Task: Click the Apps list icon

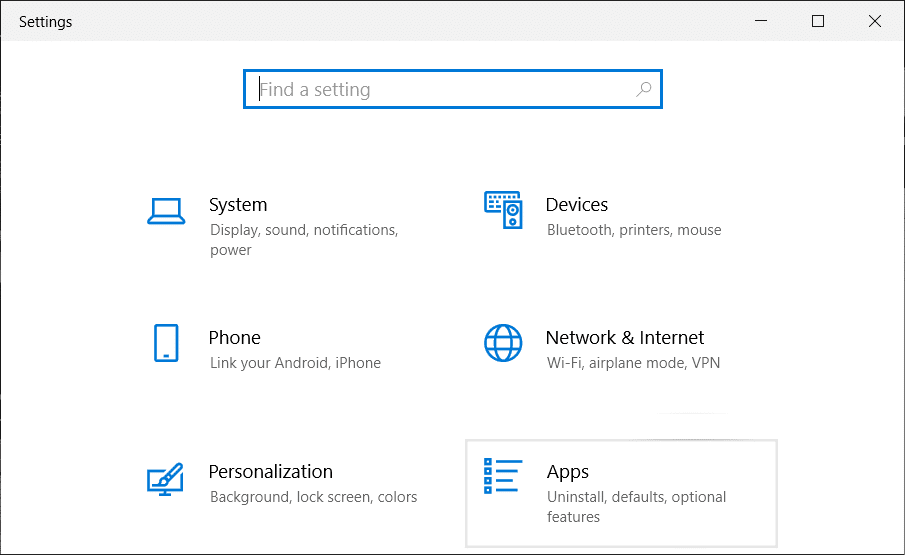Action: 503,477
